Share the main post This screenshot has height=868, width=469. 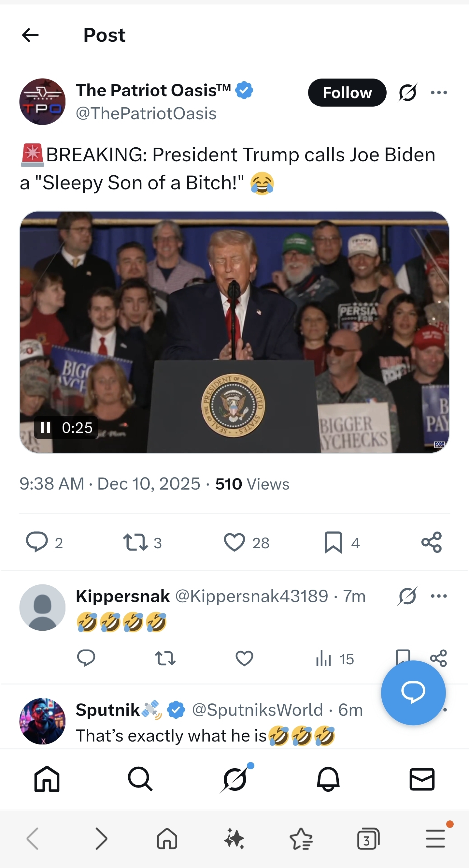pos(431,542)
